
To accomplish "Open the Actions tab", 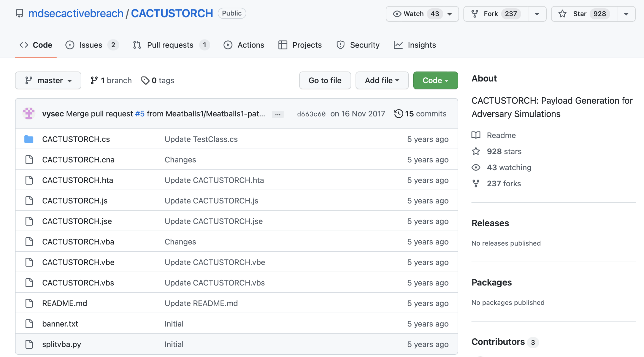I will tap(244, 45).
